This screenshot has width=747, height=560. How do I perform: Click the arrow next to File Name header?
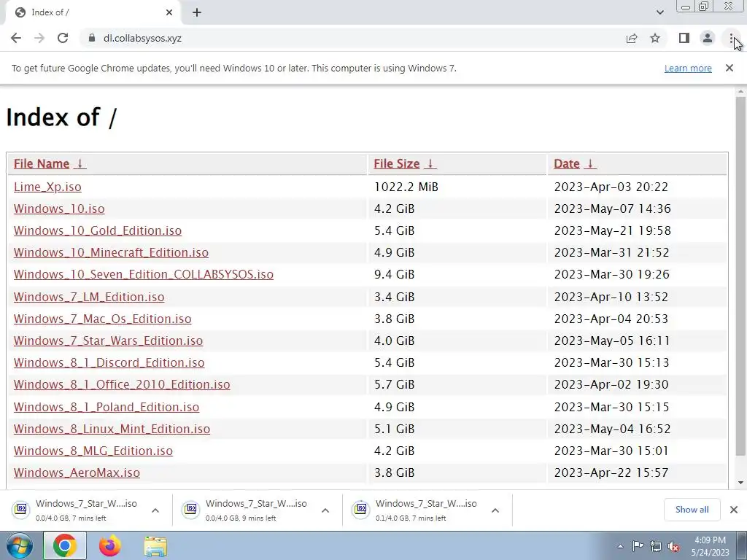tap(80, 163)
